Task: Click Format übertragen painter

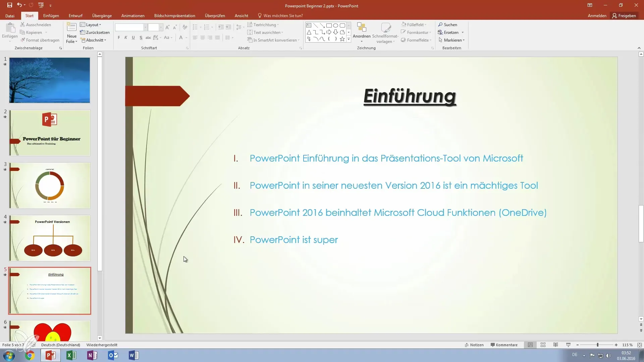Action: pos(40,40)
